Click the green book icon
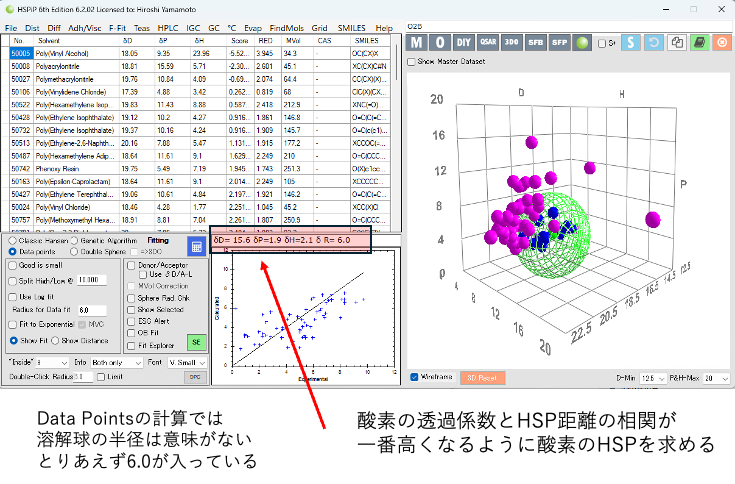Viewport: 735px width, 484px height. (700, 43)
